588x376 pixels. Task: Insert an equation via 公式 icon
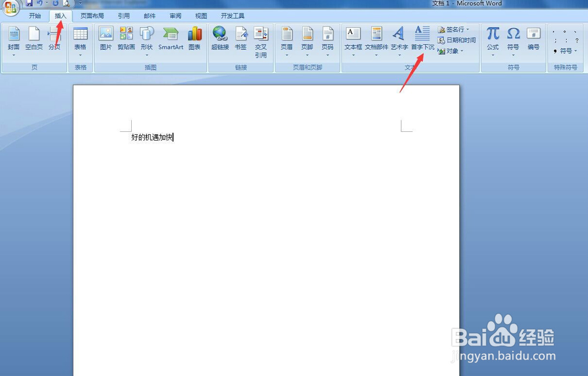[x=493, y=37]
